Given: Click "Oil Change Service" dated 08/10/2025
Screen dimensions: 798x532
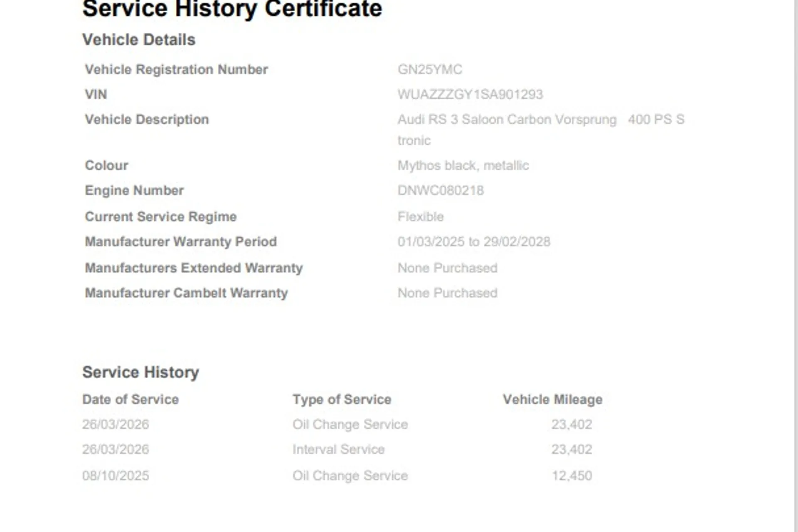Looking at the screenshot, I should tap(350, 475).
